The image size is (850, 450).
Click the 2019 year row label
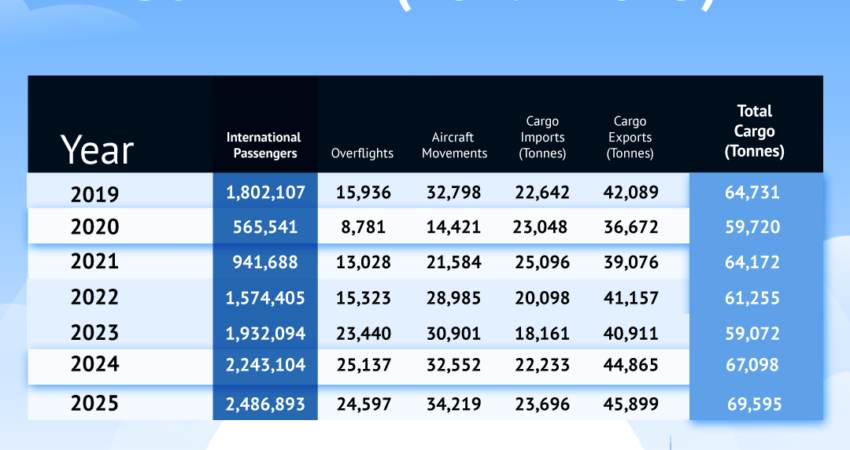(x=94, y=193)
